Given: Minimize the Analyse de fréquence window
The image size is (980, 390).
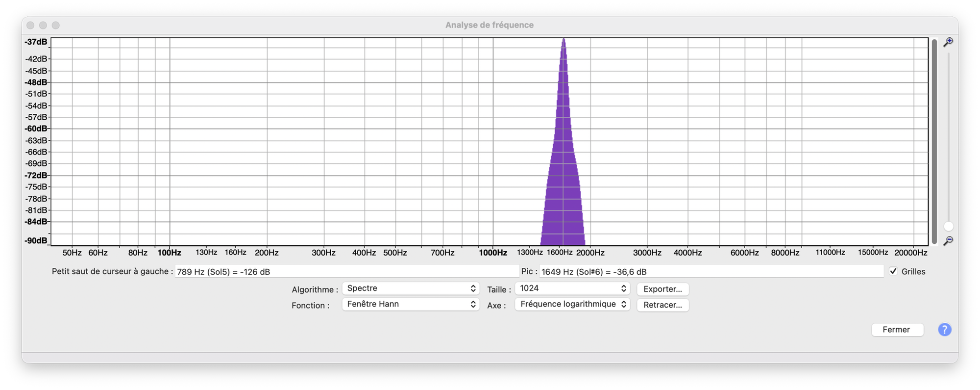Looking at the screenshot, I should (x=43, y=25).
